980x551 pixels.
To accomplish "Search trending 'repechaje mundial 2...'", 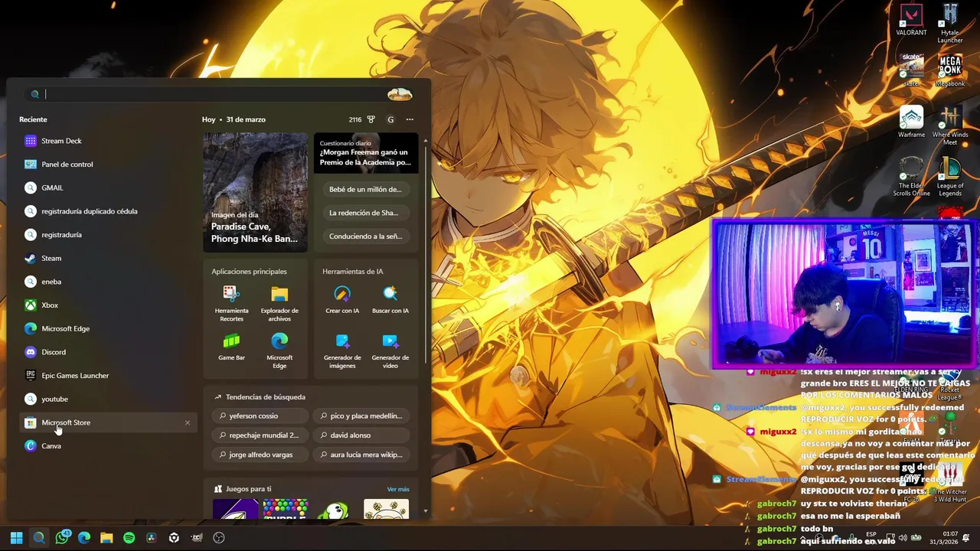I will point(260,435).
